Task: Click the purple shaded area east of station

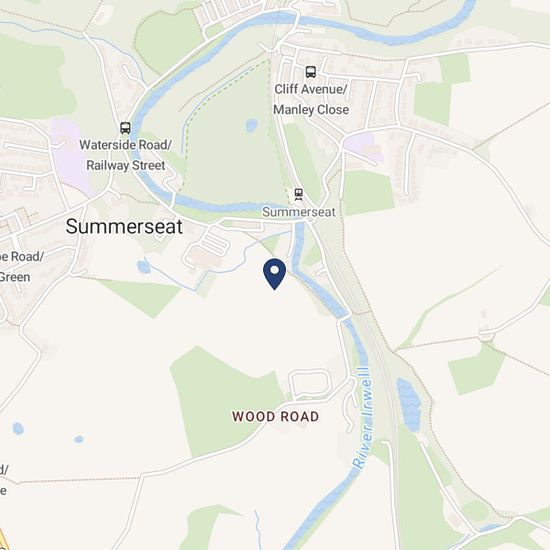Action: [x=361, y=147]
